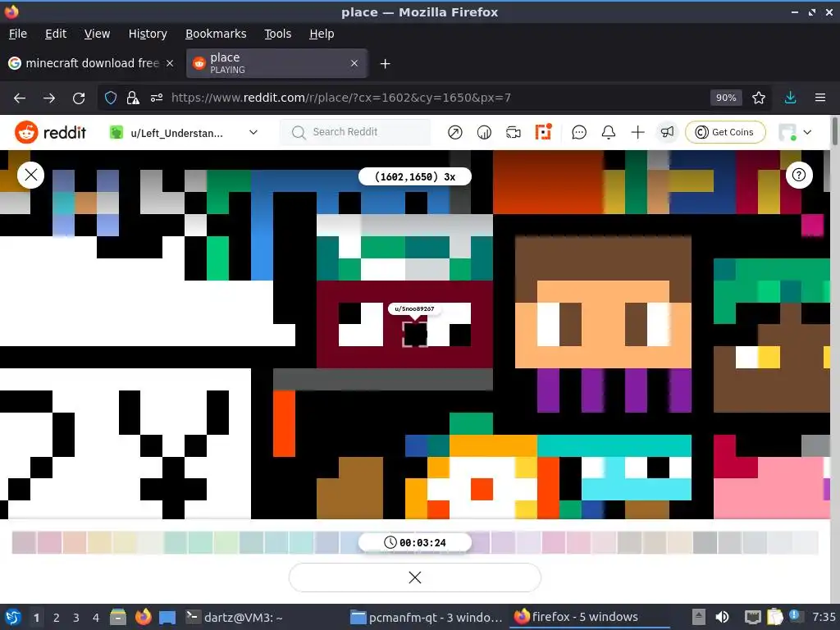Pick the last white palette swatch
840x630 pixels.
806,543
